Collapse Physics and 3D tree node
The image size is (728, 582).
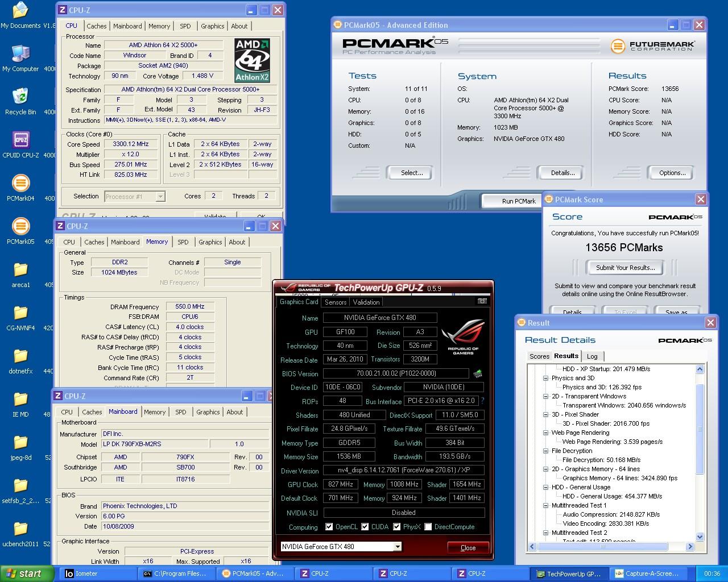pyautogui.click(x=545, y=378)
